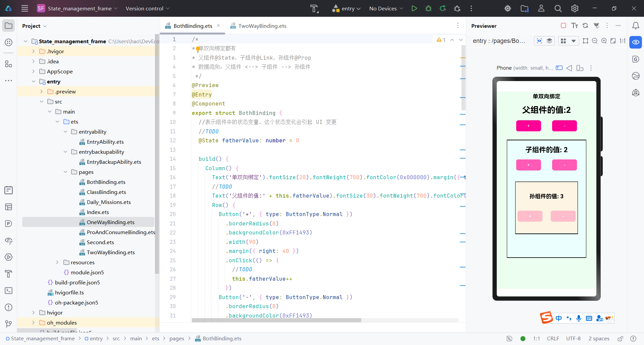Rotate device using back-triangle icon in previewer

tap(569, 68)
